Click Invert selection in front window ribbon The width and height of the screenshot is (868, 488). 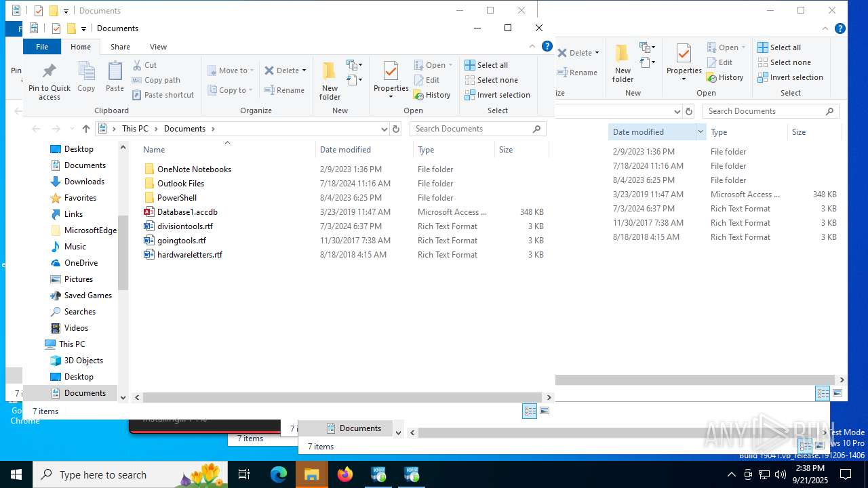(x=497, y=95)
